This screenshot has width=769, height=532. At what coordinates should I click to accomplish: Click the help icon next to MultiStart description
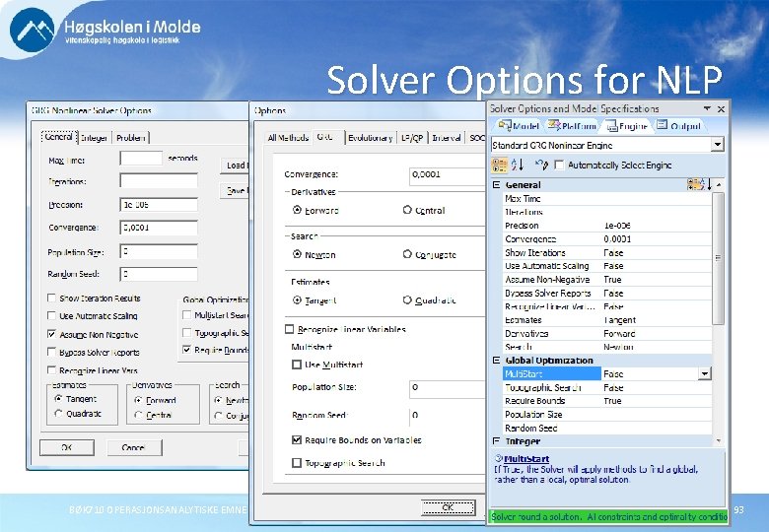coord(498,458)
